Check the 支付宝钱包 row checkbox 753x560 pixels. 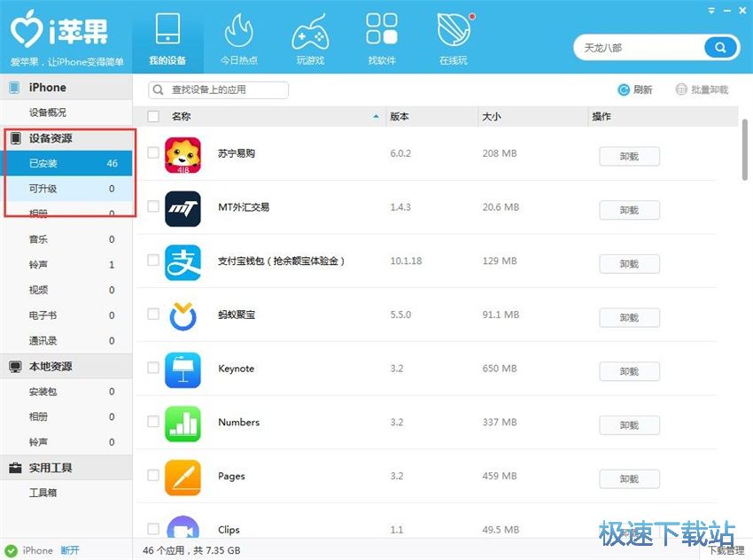coord(153,261)
